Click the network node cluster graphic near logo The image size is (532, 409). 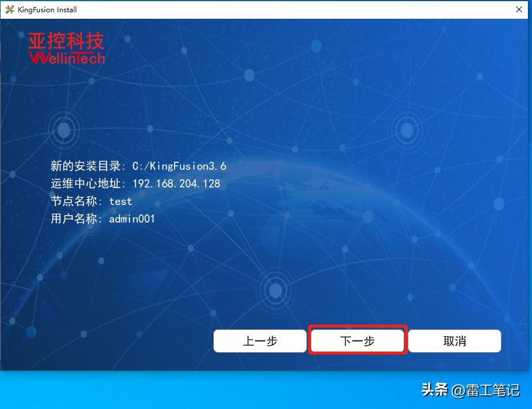63,130
